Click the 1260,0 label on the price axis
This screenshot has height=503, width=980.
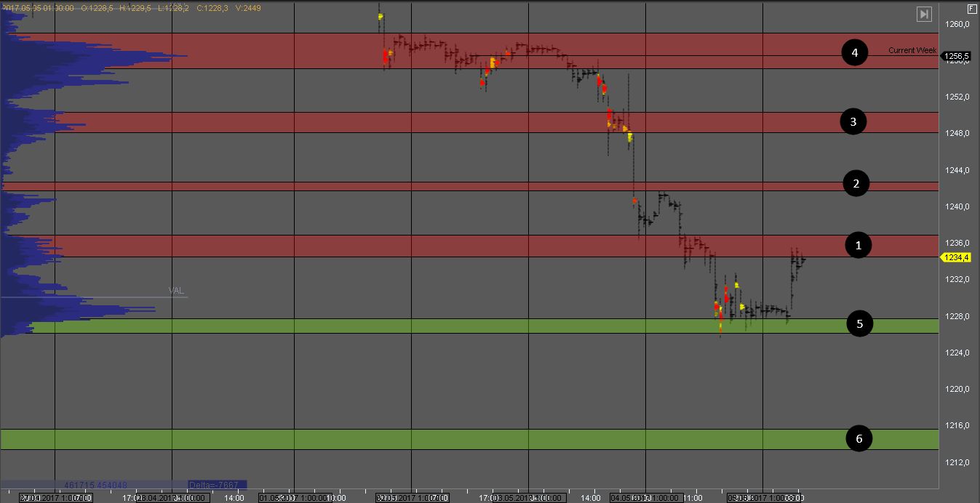[x=956, y=25]
